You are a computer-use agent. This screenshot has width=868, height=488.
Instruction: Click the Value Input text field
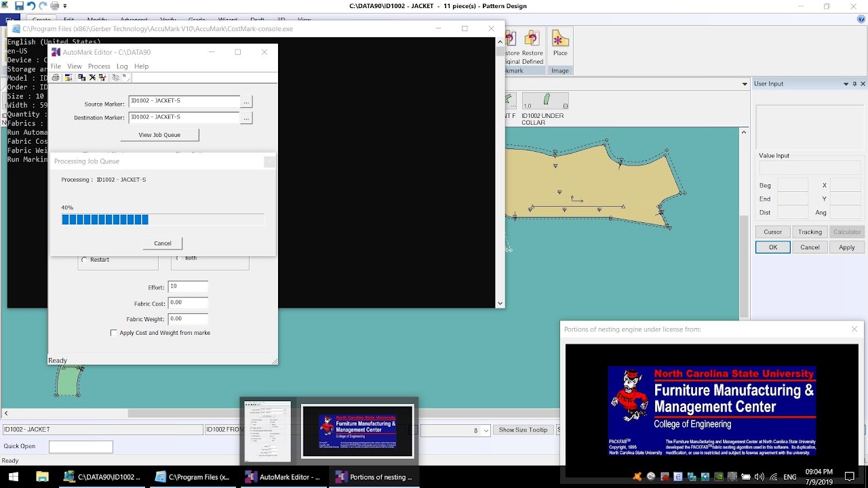pos(810,168)
